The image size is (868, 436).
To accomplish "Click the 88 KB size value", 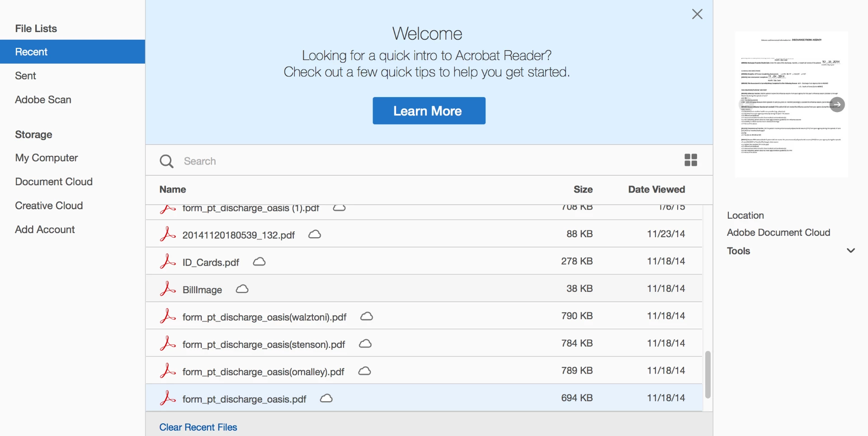I will pos(580,234).
